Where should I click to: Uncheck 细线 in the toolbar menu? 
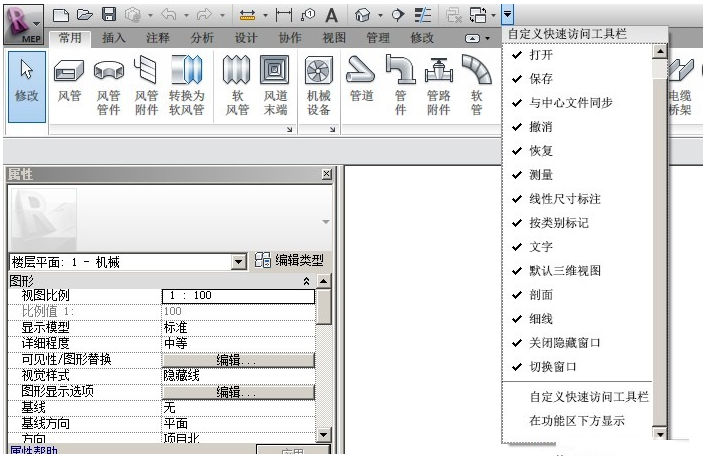tap(578, 319)
